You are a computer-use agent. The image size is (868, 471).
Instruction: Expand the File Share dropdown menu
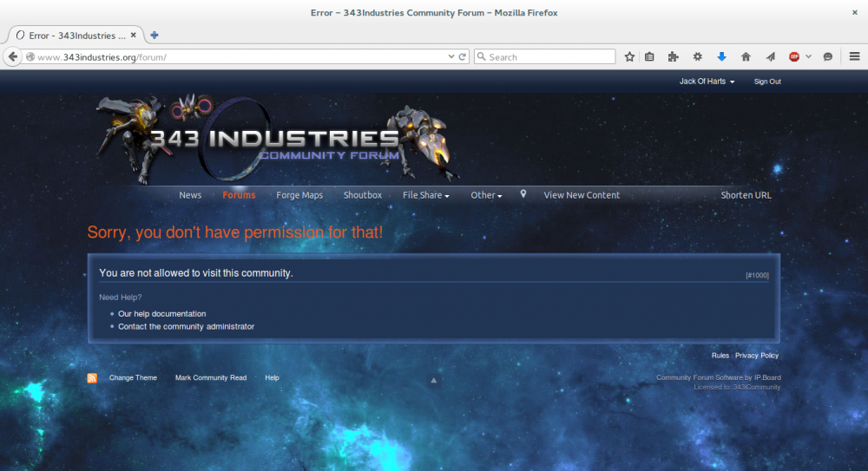[425, 195]
